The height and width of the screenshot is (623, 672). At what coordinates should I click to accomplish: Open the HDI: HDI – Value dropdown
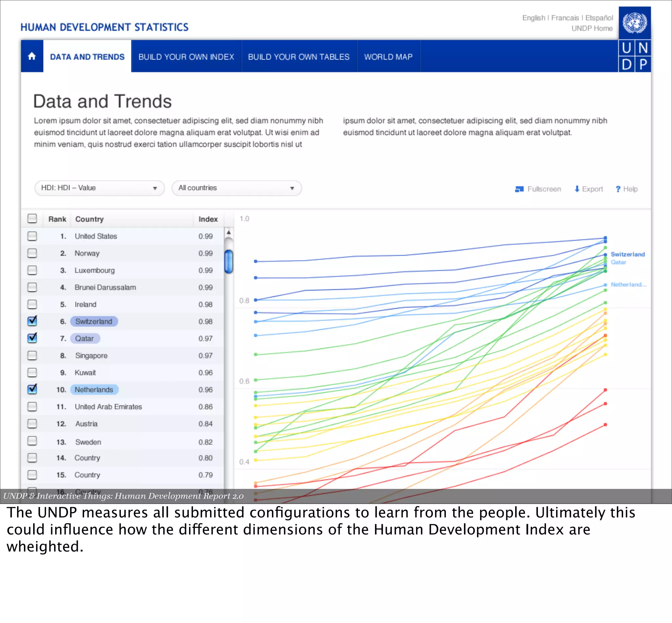tap(99, 188)
